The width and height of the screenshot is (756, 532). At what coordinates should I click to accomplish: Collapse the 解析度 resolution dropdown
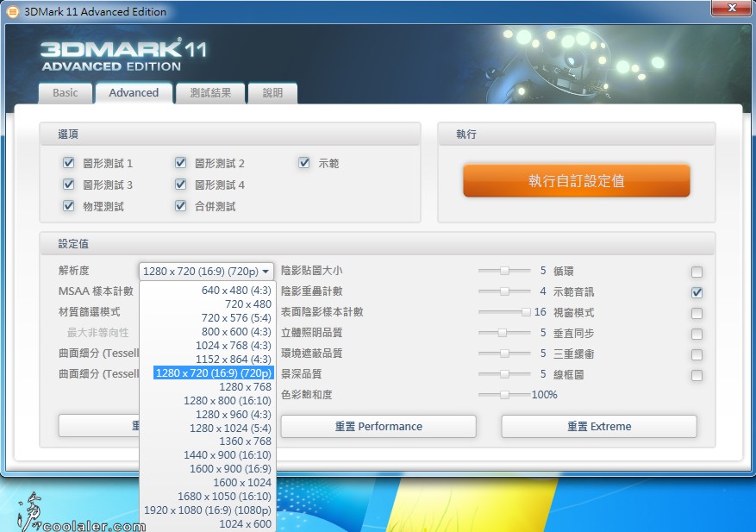(x=206, y=271)
